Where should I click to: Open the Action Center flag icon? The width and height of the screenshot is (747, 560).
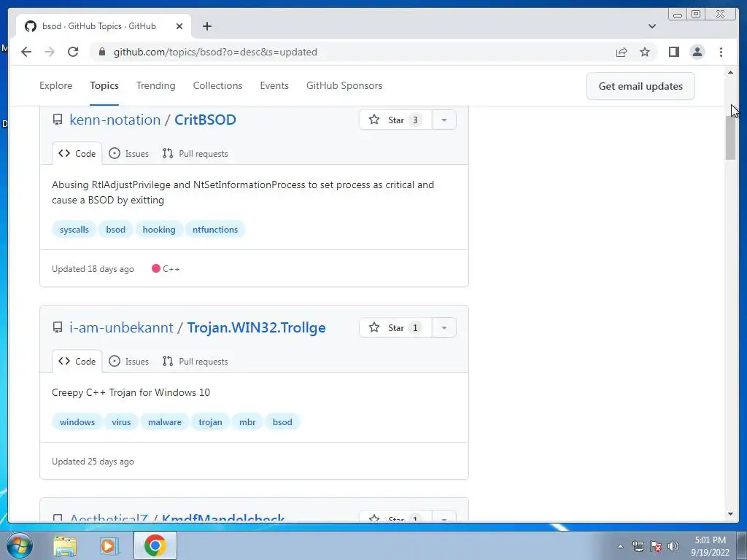656,546
